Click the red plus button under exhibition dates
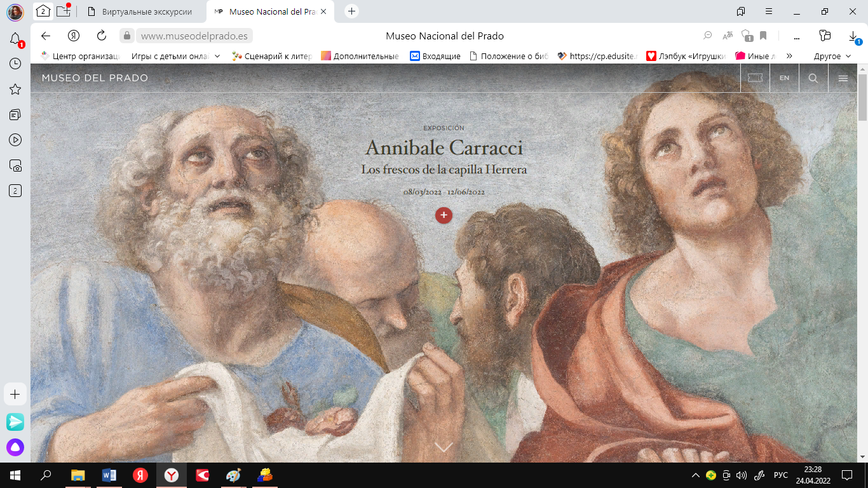This screenshot has height=488, width=868. pyautogui.click(x=444, y=215)
